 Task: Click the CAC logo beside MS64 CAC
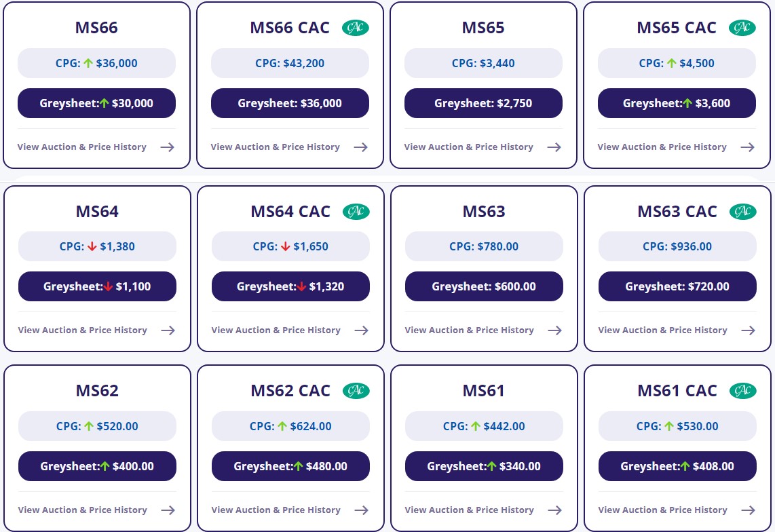(x=356, y=212)
